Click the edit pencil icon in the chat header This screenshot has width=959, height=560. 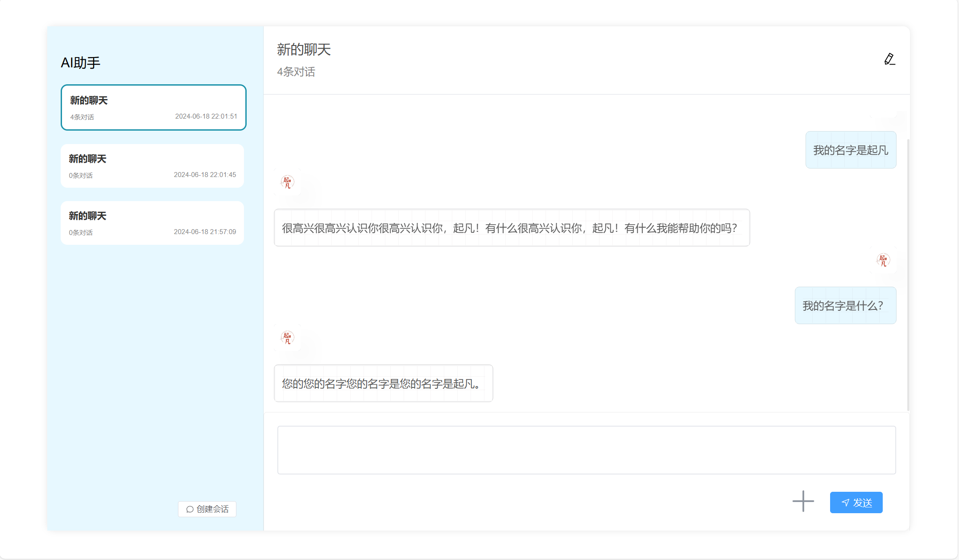coord(889,59)
